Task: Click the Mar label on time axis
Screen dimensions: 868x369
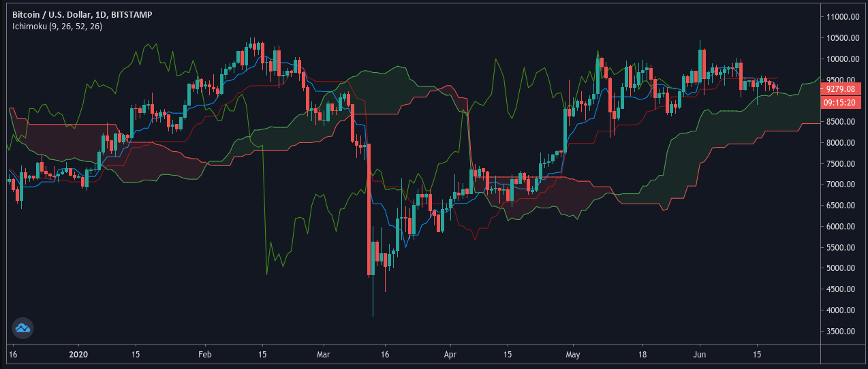Action: tap(324, 355)
